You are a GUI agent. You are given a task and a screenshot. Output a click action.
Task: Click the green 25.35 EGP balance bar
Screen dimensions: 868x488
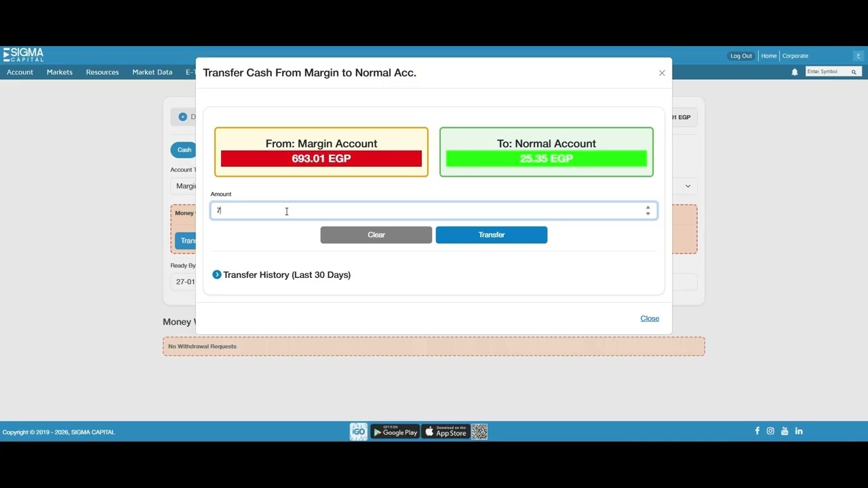(x=547, y=159)
